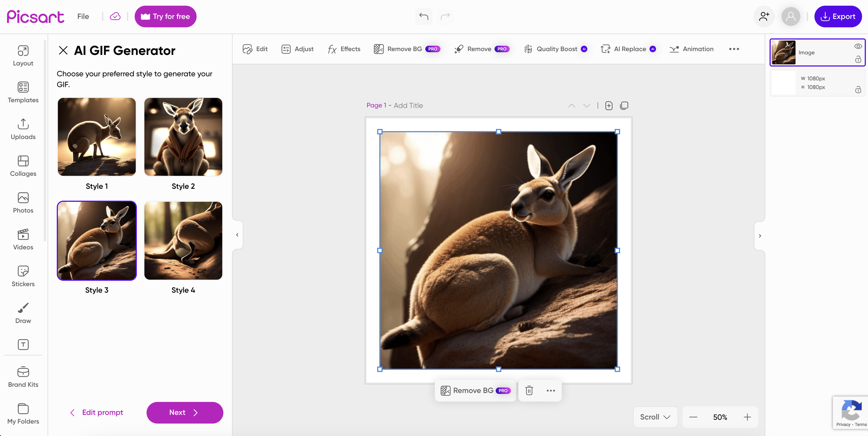Expand the right side panel
This screenshot has height=436, width=868.
[x=760, y=236]
